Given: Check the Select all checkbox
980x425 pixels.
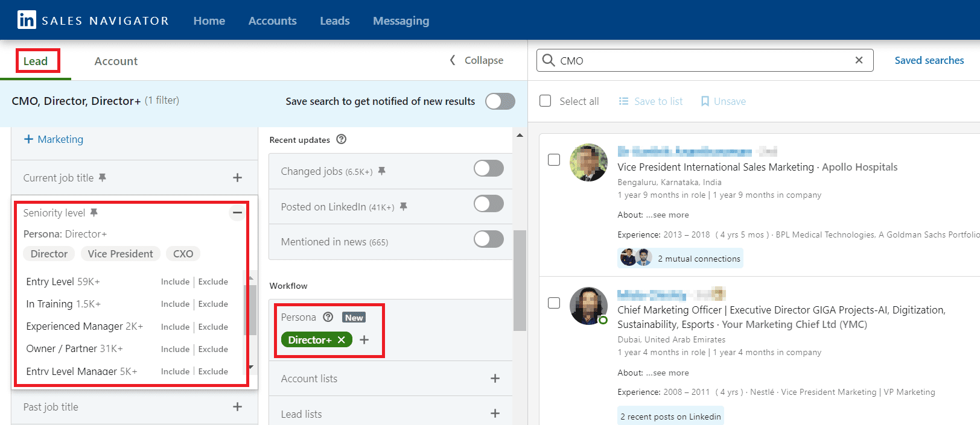Looking at the screenshot, I should (x=546, y=101).
